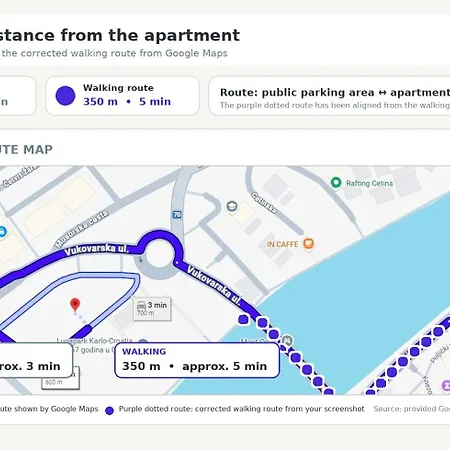Select the purple legend dot for dotted route
The image size is (450, 450).
tap(109, 411)
